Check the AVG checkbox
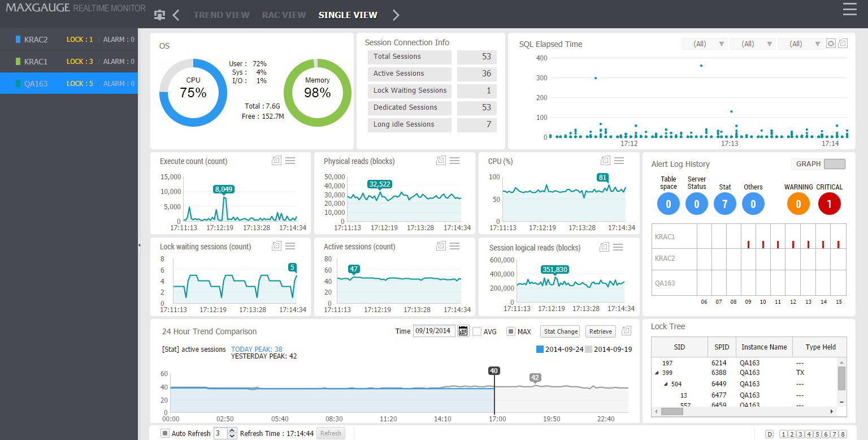868x440 pixels. click(x=477, y=331)
